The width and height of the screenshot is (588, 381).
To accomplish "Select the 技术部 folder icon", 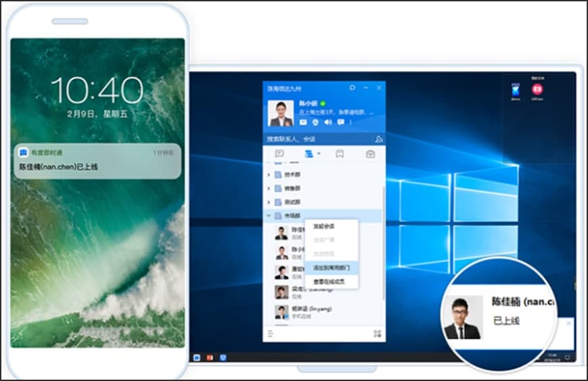I will 278,175.
